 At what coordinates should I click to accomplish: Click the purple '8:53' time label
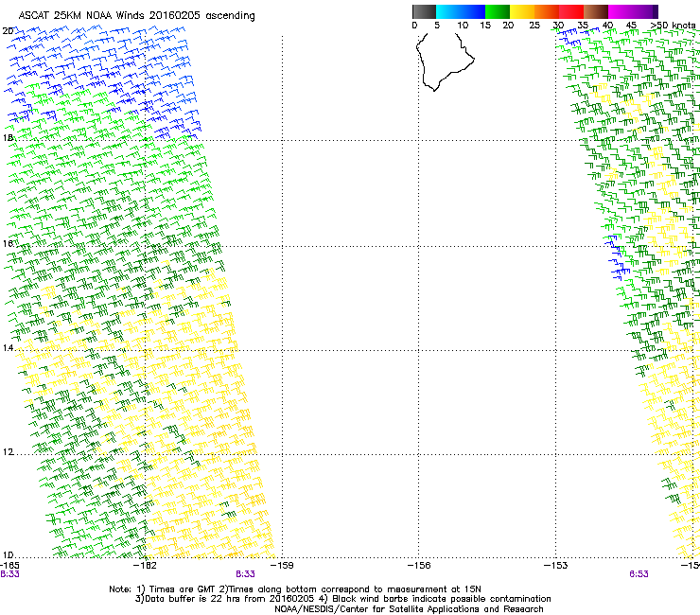[x=639, y=574]
